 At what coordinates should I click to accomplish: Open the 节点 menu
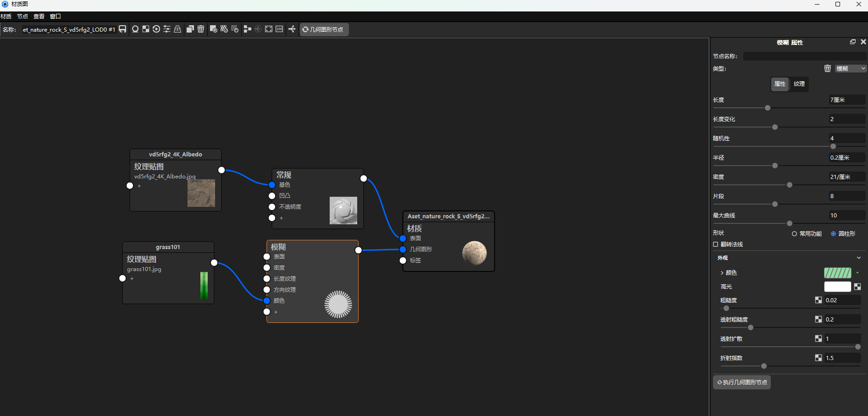click(x=22, y=16)
